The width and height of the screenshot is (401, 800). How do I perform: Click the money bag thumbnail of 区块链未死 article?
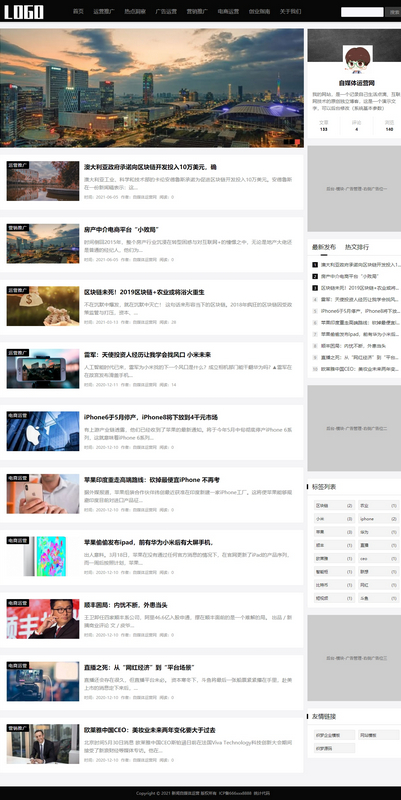coord(43,306)
